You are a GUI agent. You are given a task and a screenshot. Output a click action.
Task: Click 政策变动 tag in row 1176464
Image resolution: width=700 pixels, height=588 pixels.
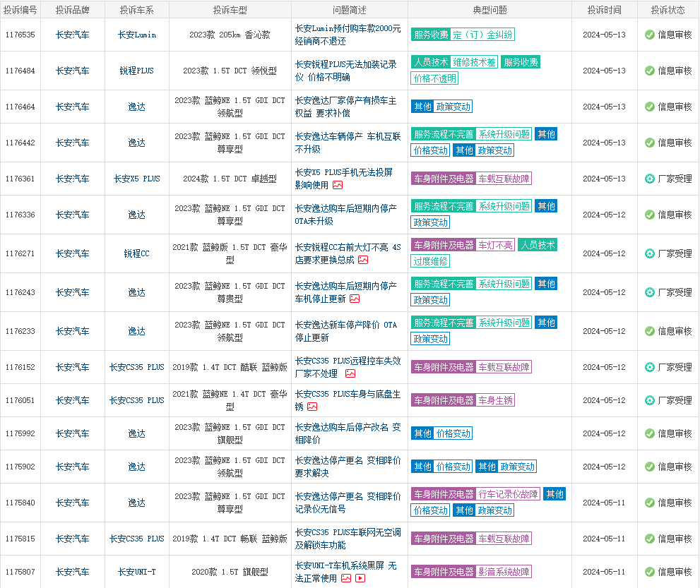point(453,107)
